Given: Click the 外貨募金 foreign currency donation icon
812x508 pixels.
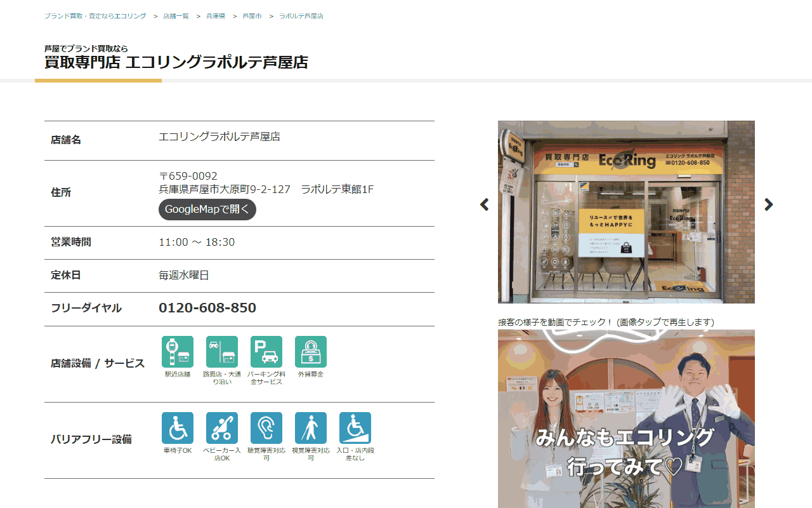Looking at the screenshot, I should [x=311, y=352].
